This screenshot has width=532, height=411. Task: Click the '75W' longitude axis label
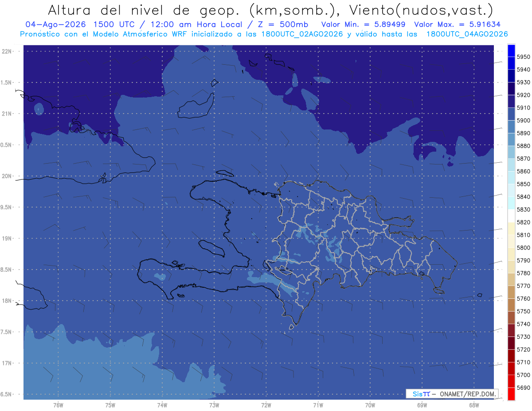pos(110,405)
